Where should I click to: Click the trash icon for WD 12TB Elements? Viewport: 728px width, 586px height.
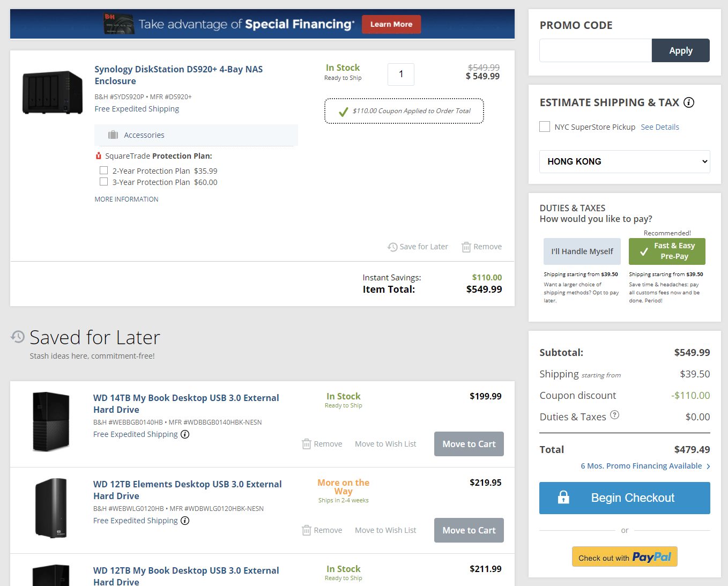tap(307, 530)
